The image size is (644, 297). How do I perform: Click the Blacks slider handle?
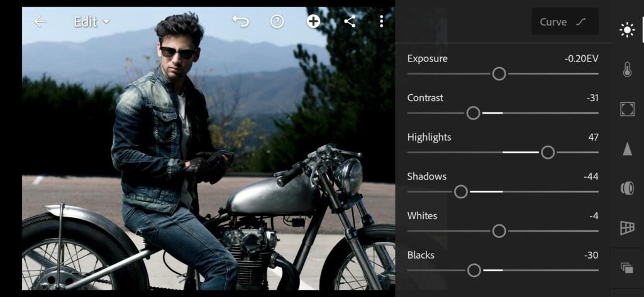tap(474, 271)
